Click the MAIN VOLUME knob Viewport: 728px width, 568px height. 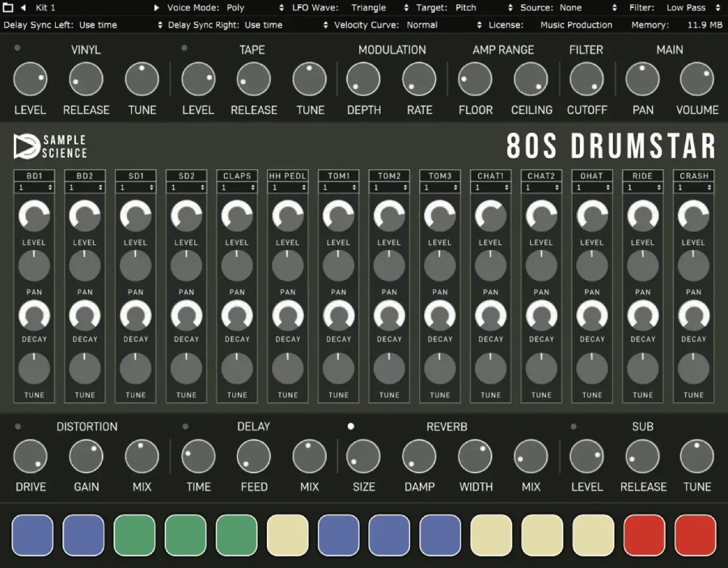[x=697, y=79]
